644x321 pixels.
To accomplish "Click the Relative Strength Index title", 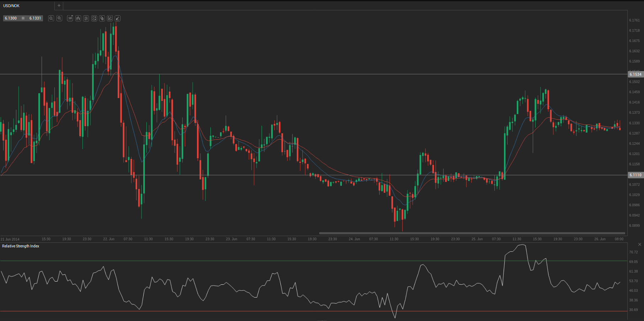I will pyautogui.click(x=21, y=246).
